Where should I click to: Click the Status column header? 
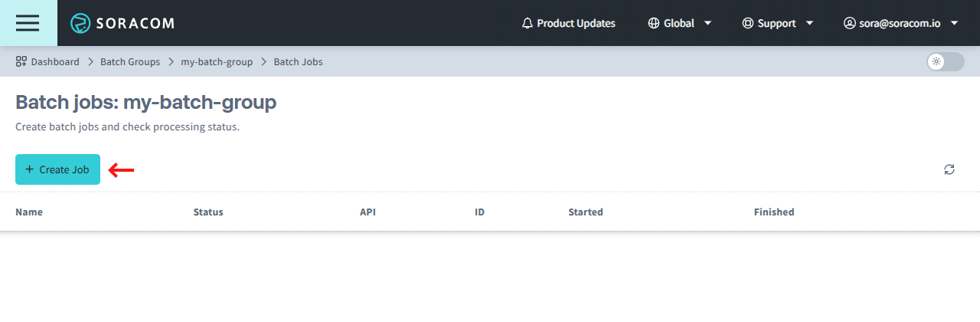point(208,212)
